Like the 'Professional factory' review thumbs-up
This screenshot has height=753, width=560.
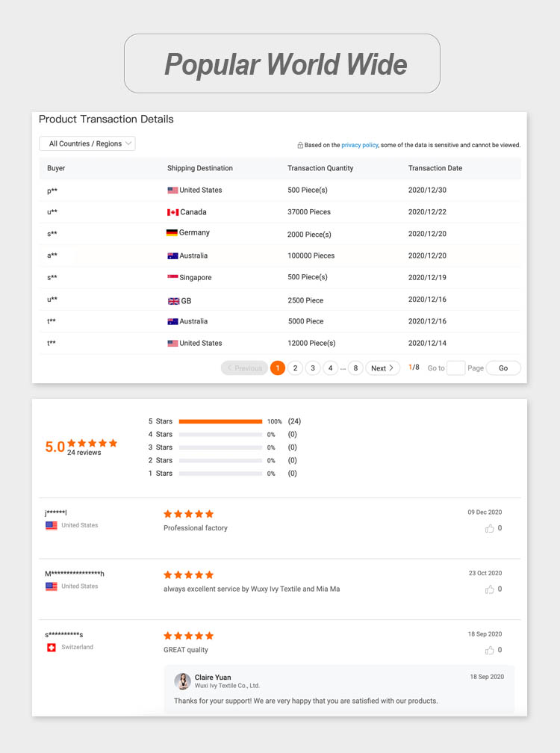point(489,528)
